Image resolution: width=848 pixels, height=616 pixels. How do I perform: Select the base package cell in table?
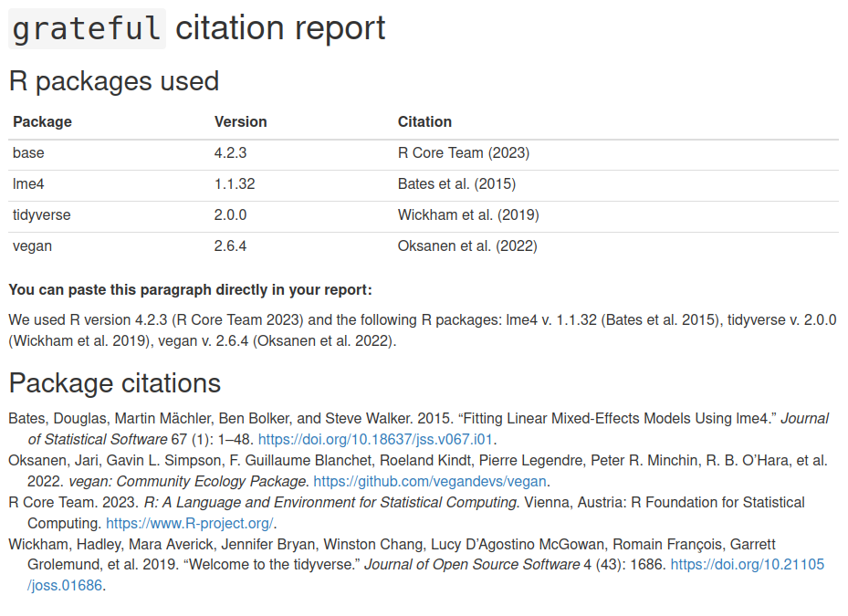(28, 153)
